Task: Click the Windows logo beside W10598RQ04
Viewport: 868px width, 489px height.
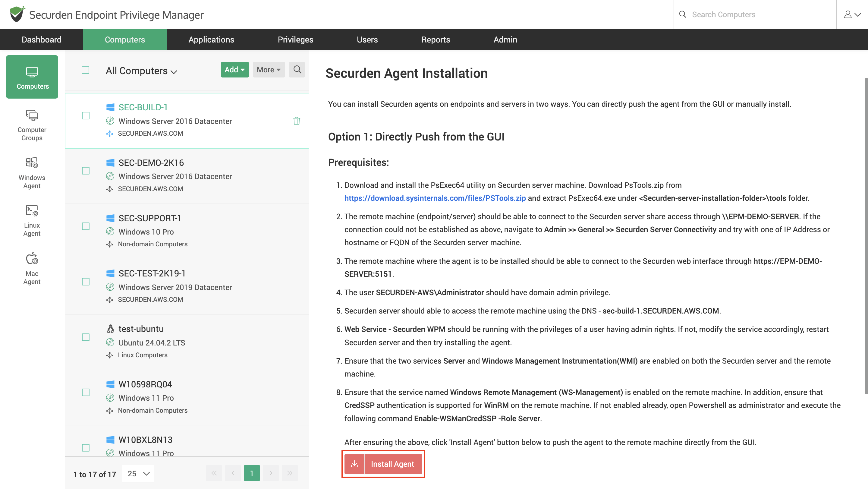Action: (110, 384)
